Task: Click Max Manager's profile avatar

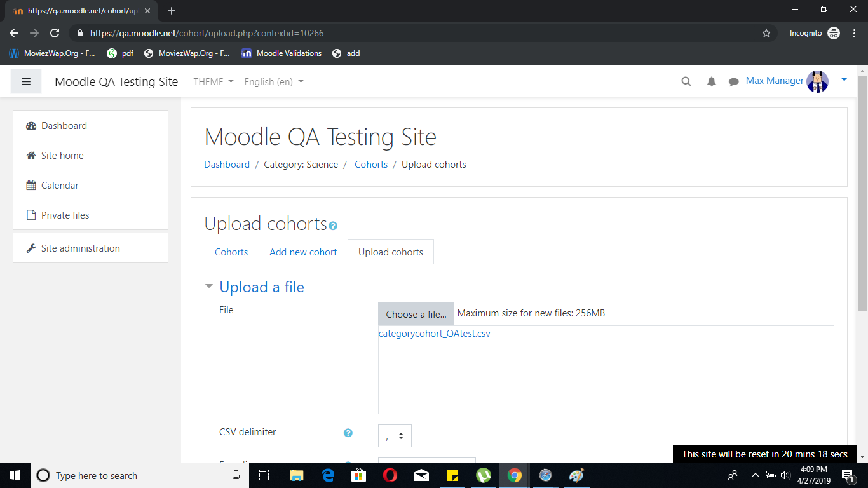Action: click(x=818, y=81)
